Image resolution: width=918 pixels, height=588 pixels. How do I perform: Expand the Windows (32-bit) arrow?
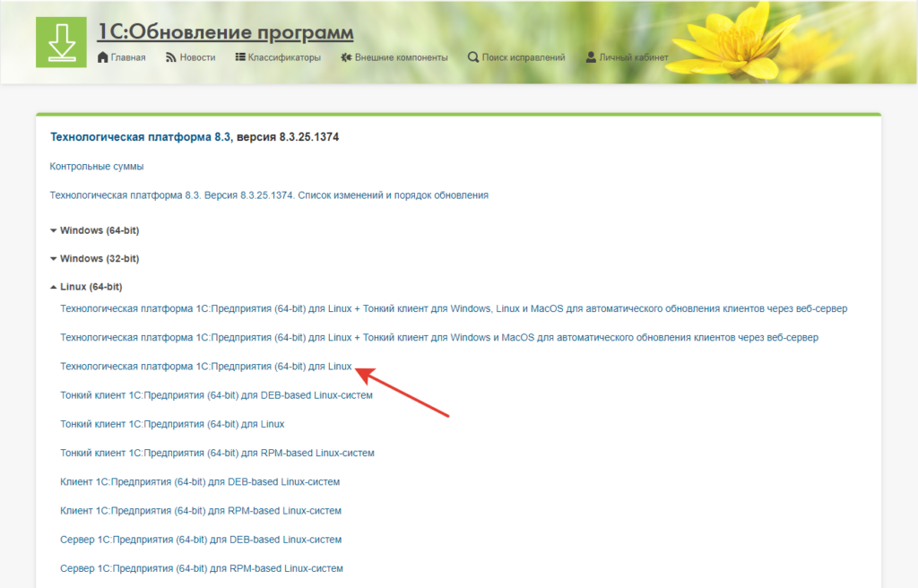[x=53, y=259]
